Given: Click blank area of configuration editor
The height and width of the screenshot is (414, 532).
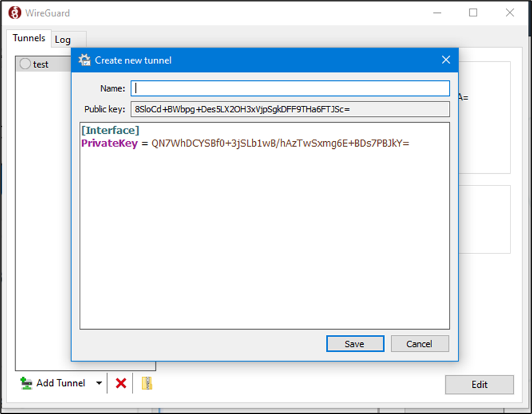Looking at the screenshot, I should (264, 248).
